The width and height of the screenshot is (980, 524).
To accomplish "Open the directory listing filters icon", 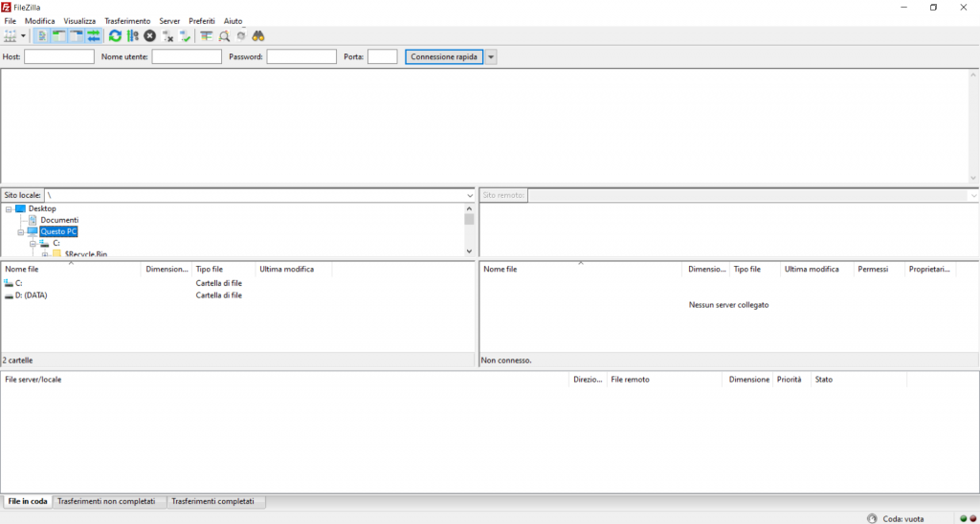I will [206, 36].
